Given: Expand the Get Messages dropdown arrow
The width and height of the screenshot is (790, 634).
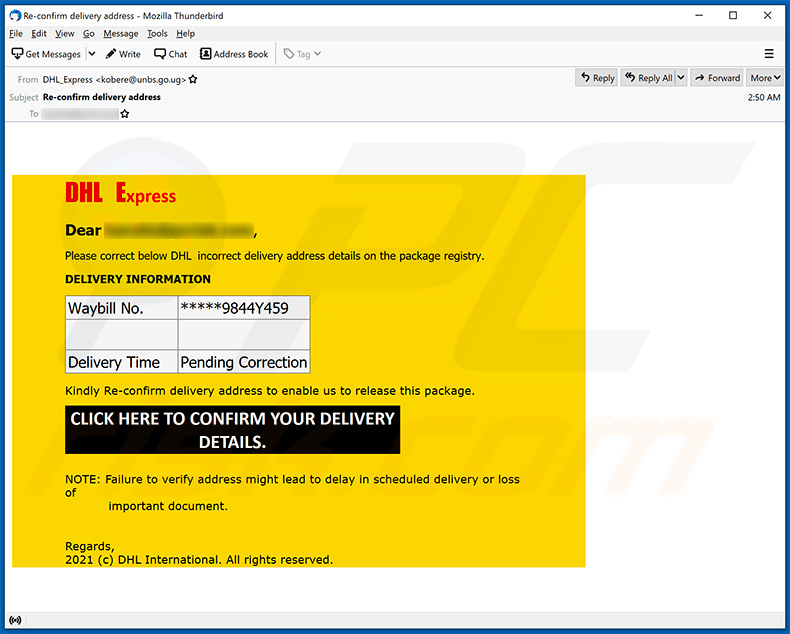Looking at the screenshot, I should [92, 54].
